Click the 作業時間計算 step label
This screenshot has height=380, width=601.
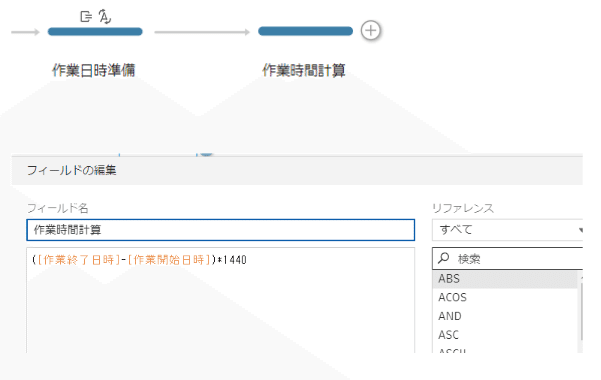pyautogui.click(x=304, y=70)
